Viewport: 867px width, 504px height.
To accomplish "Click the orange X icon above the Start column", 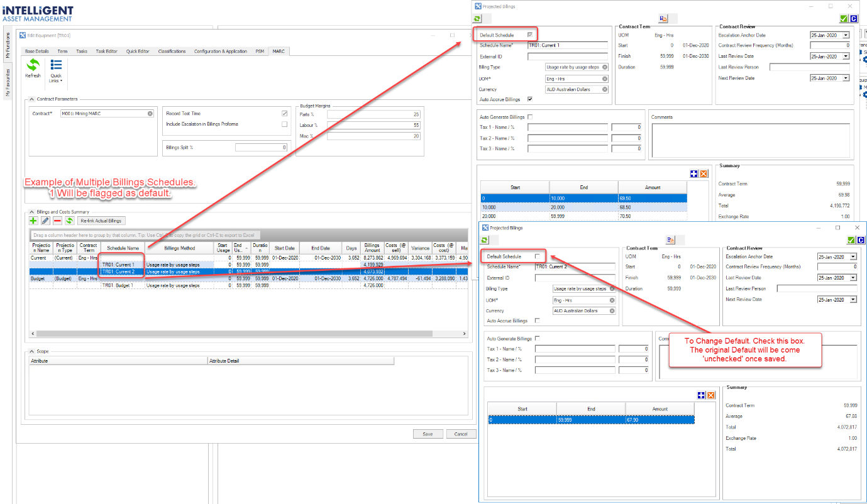I will tap(704, 173).
